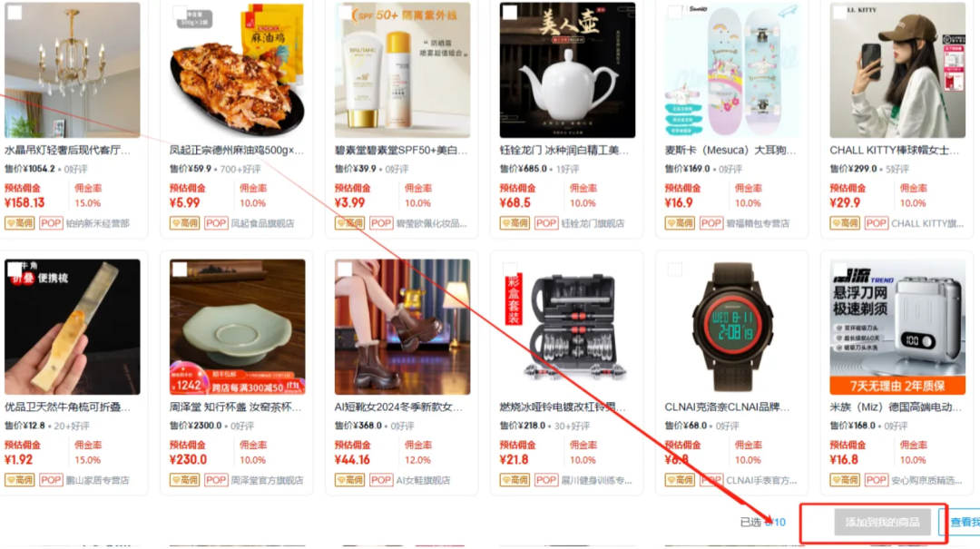
Task: Tick the checkbox on the crystal chandelier image
Action: tap(15, 13)
